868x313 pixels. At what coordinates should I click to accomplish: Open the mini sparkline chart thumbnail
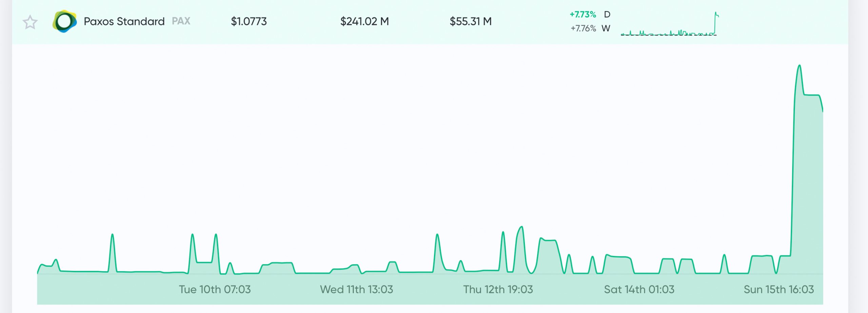[x=669, y=24]
